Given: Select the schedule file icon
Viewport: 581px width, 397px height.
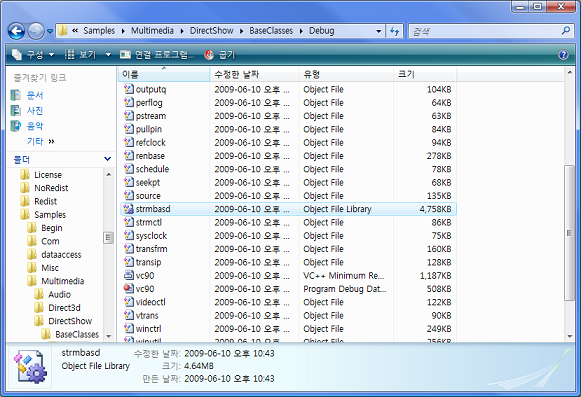Looking at the screenshot, I should coord(129,169).
